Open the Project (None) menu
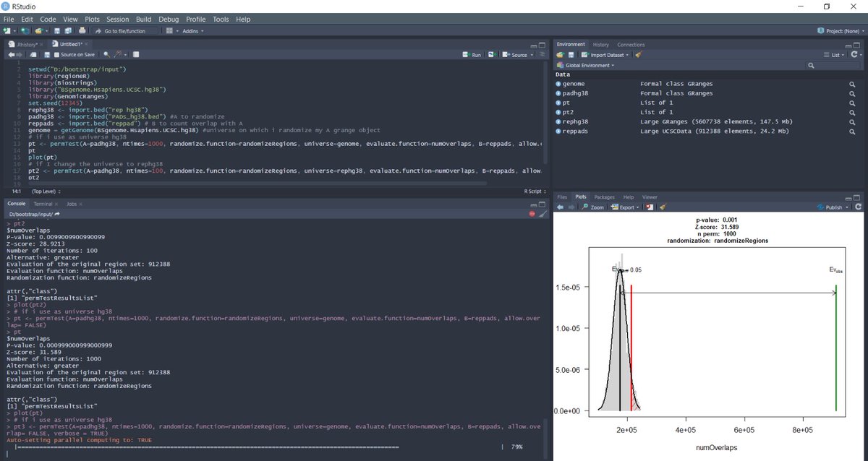 click(841, 31)
